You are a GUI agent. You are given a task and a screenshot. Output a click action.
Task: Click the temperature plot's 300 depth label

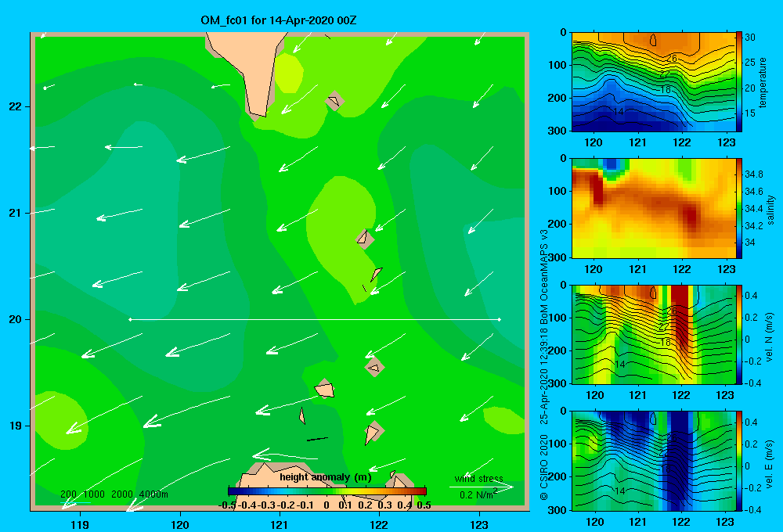coord(557,131)
